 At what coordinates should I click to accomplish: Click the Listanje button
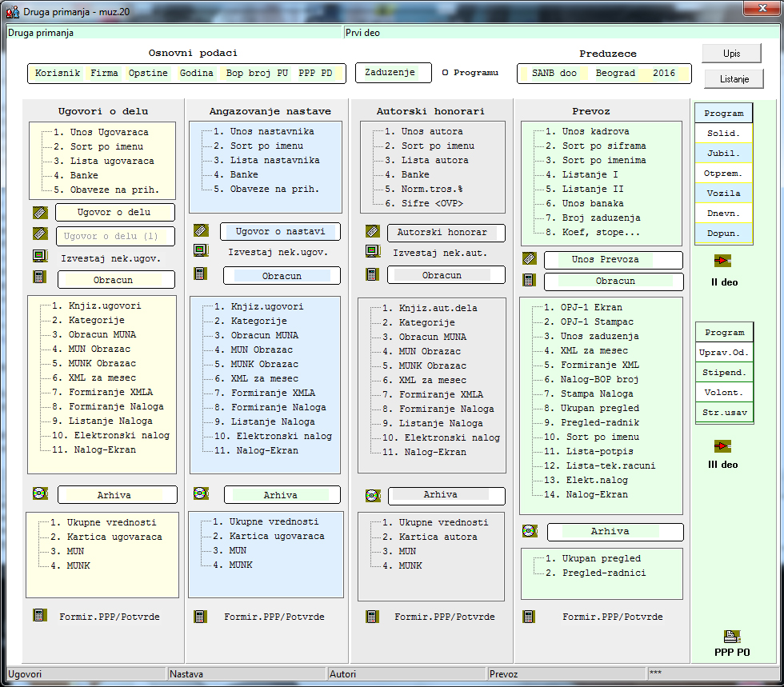(x=734, y=79)
